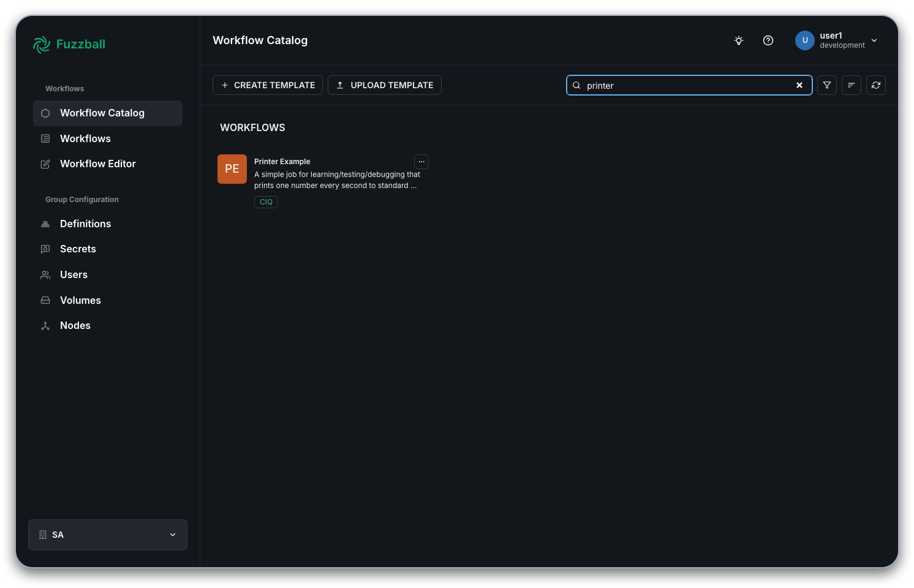Open the Printer Example ellipsis menu
914x588 pixels.
click(x=421, y=161)
